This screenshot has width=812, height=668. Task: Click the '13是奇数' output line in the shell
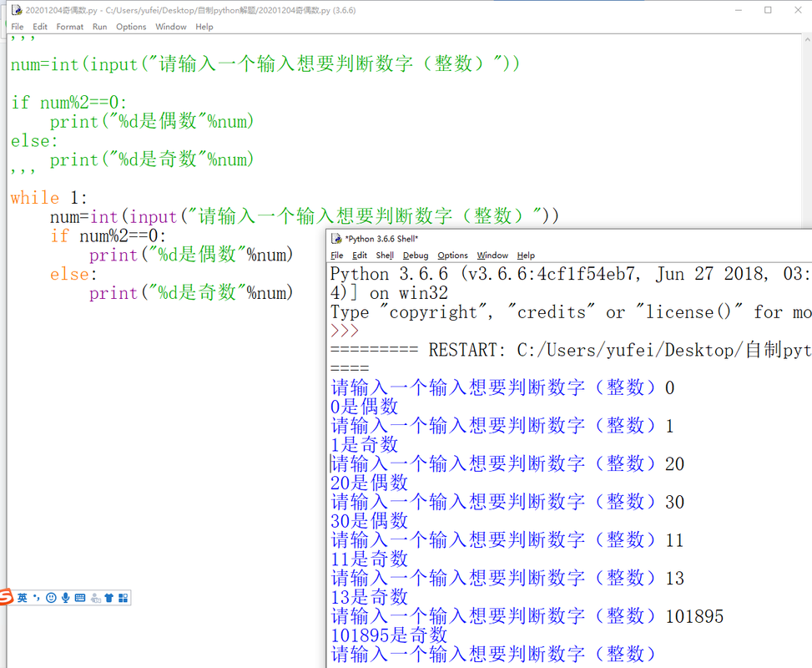(x=369, y=597)
